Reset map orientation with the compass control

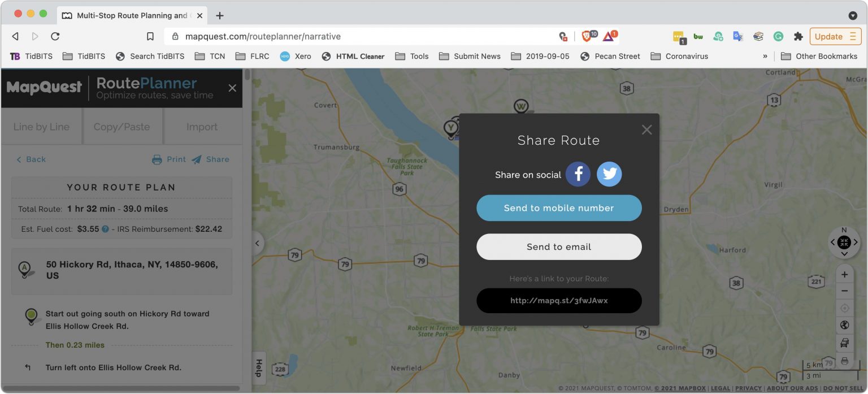pos(844,242)
